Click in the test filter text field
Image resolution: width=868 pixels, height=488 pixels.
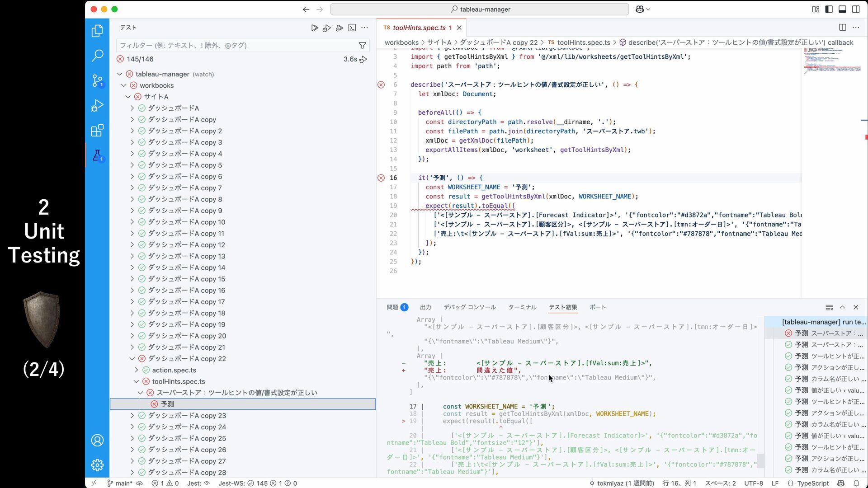point(237,45)
